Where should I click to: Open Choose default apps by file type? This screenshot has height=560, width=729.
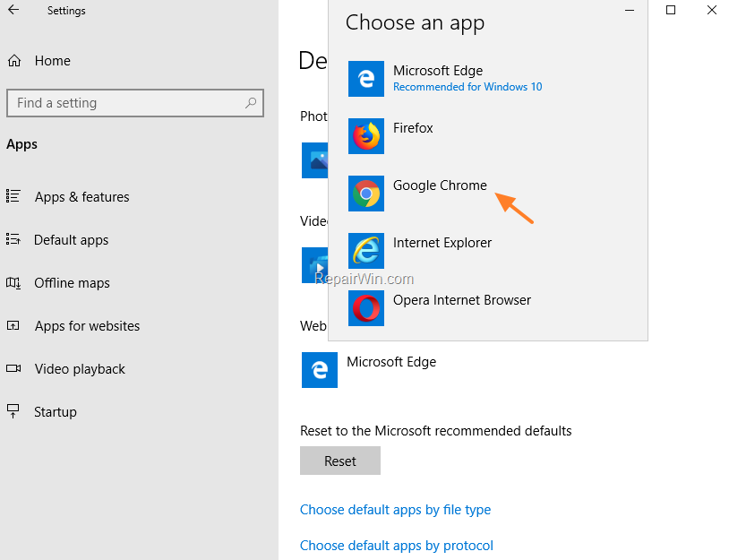[x=395, y=510]
